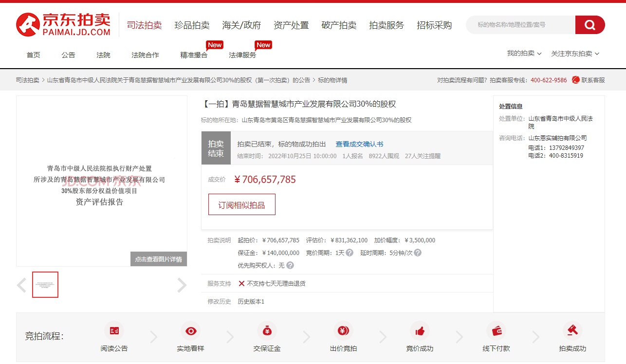Click the 加价幅度 ¥3,500,000 value
Image resolution: width=626 pixels, height=364 pixels.
point(420,240)
